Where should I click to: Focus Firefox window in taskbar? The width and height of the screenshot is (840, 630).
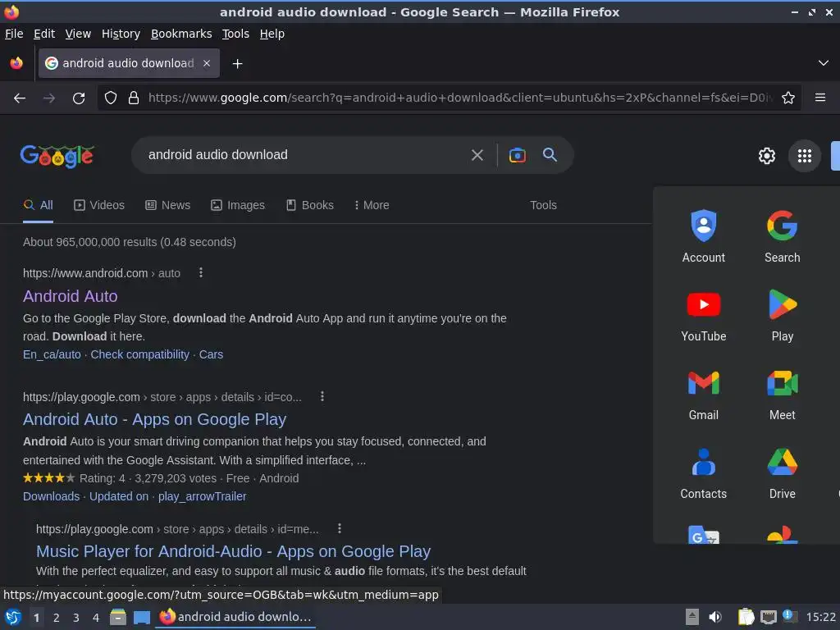point(235,617)
